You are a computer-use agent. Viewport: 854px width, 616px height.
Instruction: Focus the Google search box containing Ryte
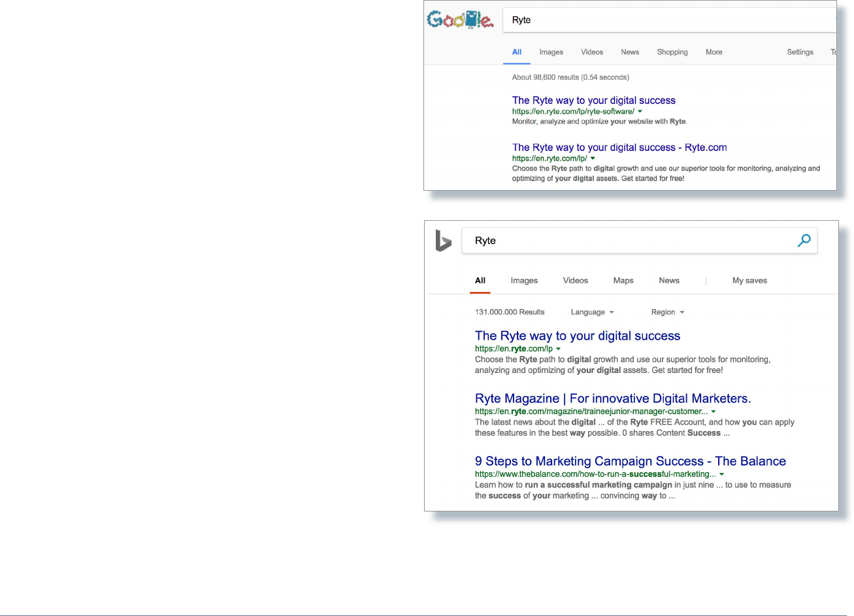tap(669, 20)
